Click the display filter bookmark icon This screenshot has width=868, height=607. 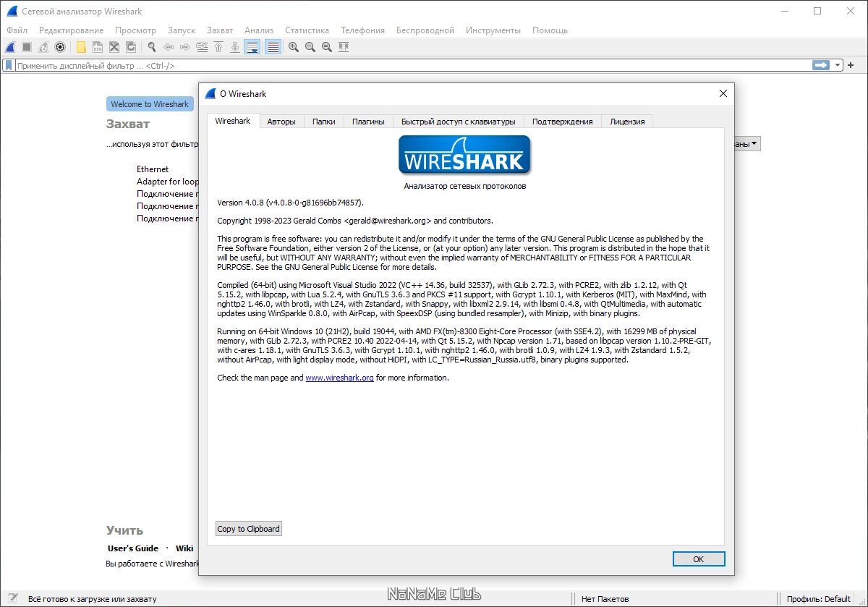pos(9,65)
